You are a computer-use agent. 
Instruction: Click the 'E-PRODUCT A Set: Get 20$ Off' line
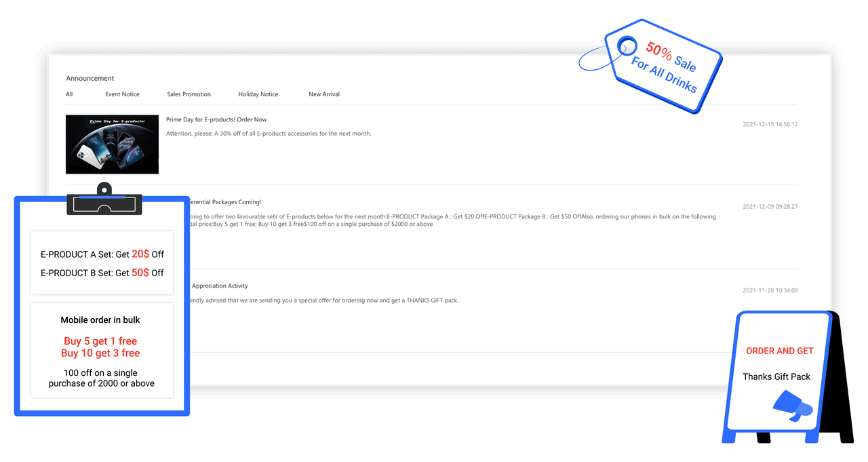click(x=102, y=254)
